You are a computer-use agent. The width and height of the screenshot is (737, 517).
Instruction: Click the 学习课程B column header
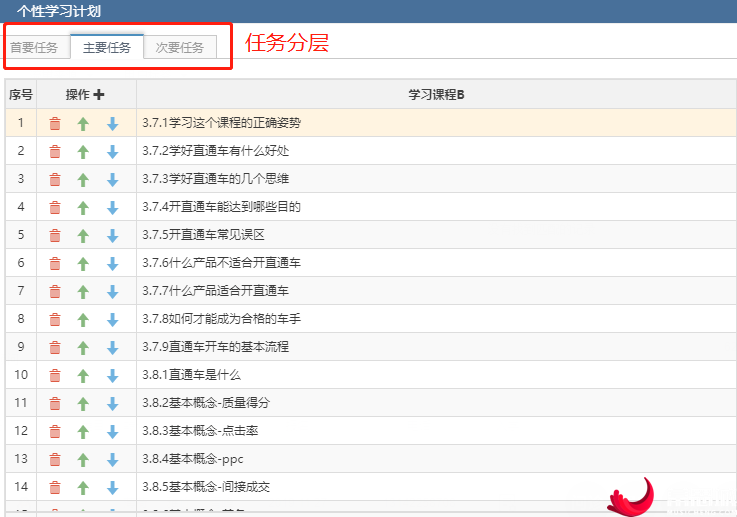point(436,94)
